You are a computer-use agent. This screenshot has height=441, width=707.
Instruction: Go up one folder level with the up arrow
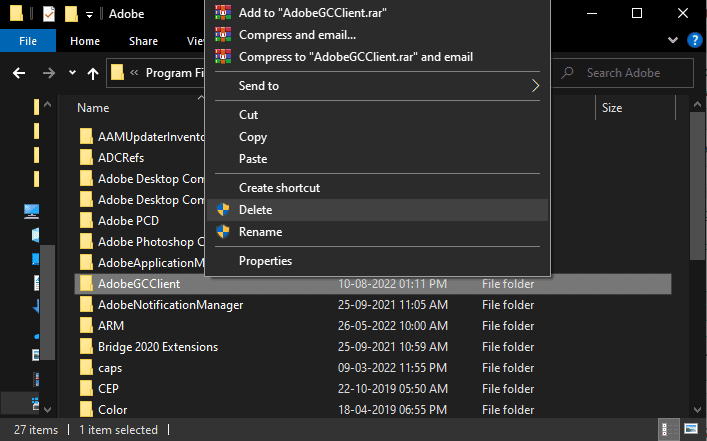coord(93,74)
